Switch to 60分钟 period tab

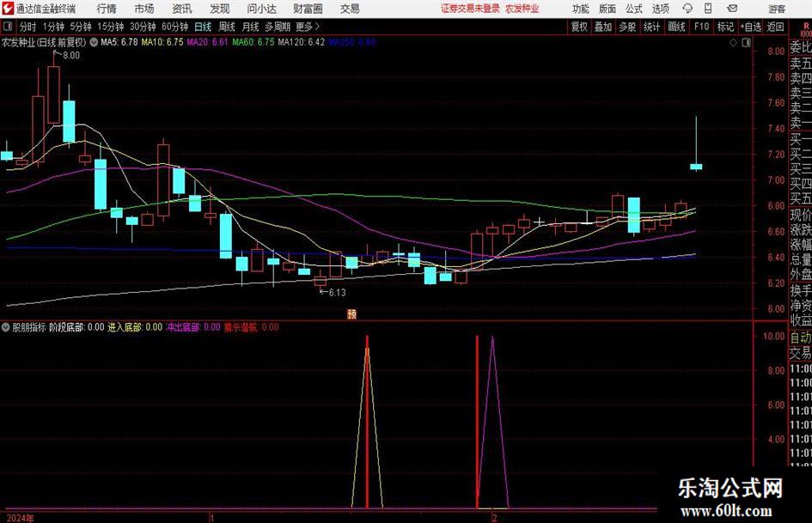tap(174, 27)
